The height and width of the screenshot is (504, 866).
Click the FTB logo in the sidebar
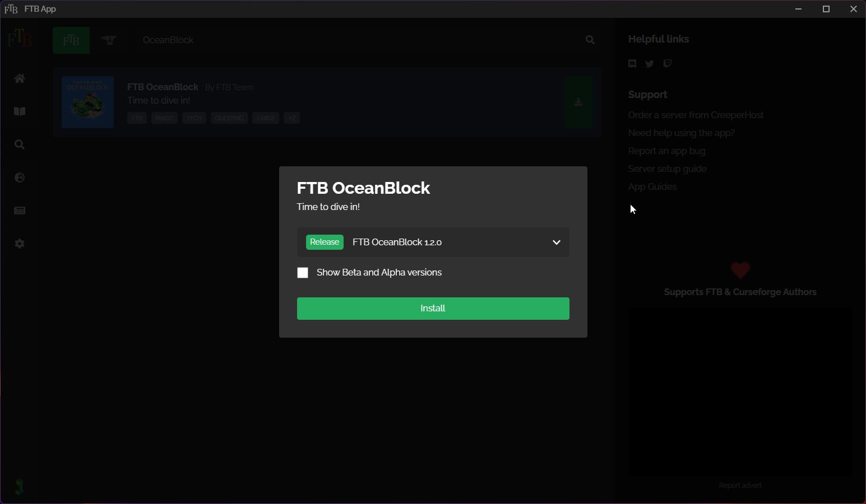point(20,39)
